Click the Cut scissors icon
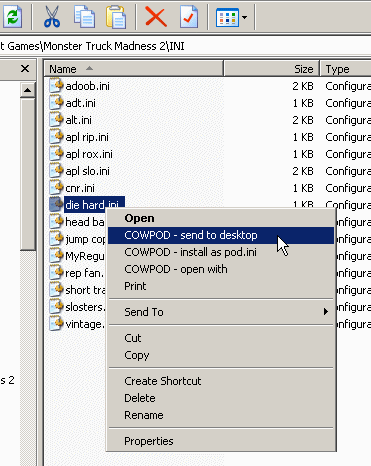Image resolution: width=371 pixels, height=466 pixels. (52, 17)
